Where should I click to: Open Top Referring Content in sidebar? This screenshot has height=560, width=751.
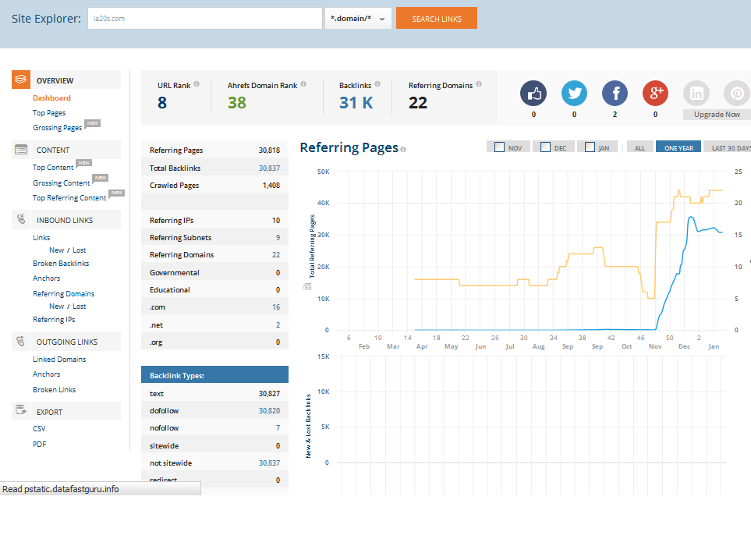[x=69, y=198]
